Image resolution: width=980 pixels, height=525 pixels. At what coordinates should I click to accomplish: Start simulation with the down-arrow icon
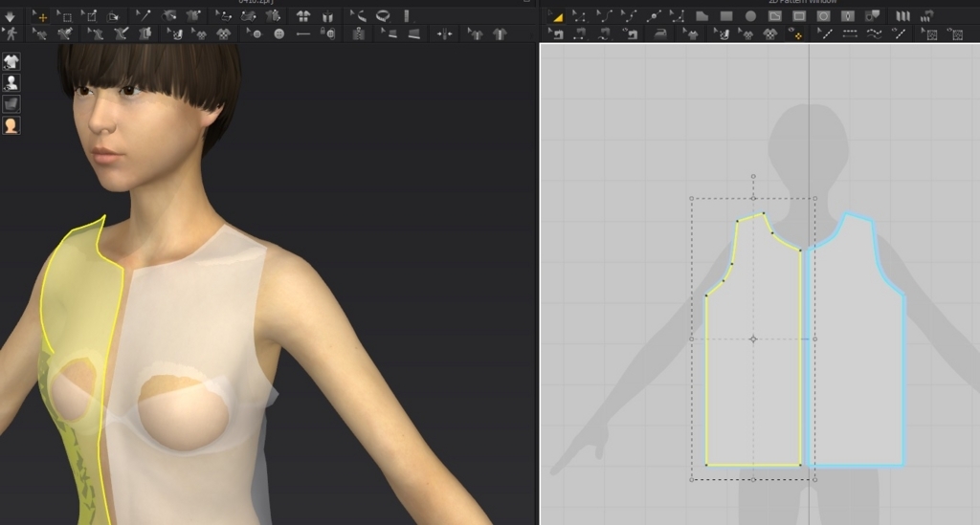point(10,17)
